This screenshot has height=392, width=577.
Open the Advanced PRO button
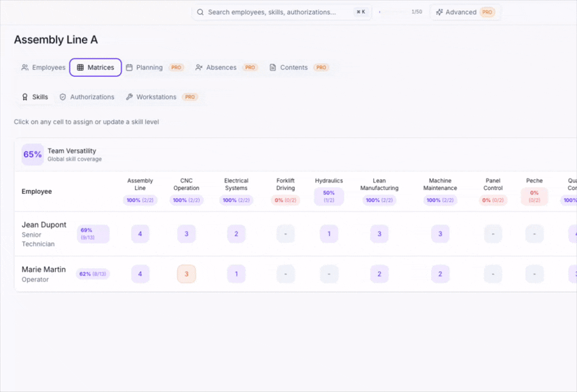point(465,12)
